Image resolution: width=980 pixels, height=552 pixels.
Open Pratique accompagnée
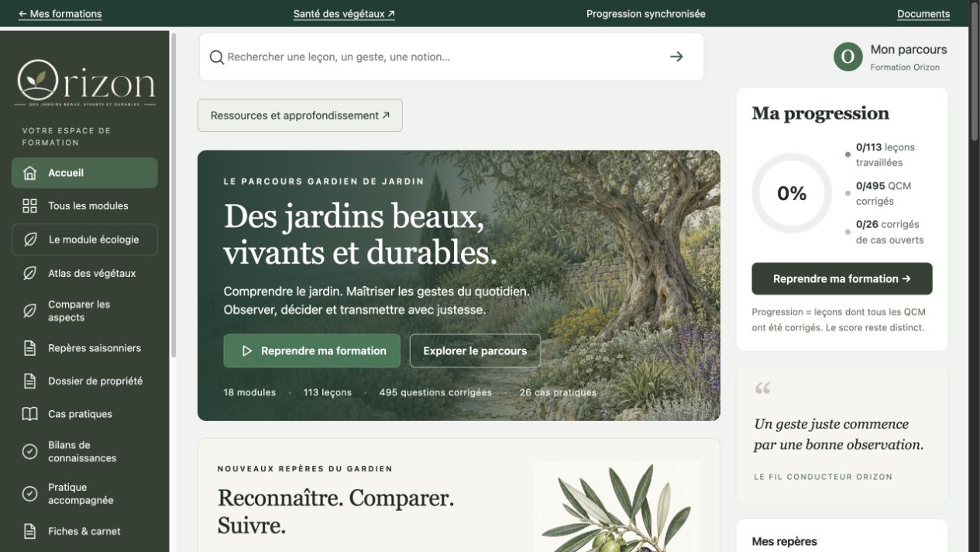point(84,494)
